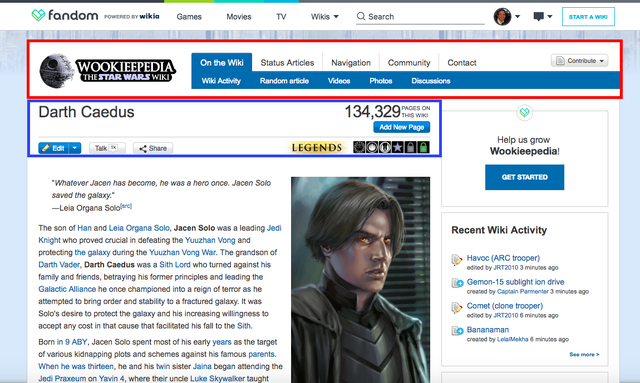Click the gray padlock protection icon
The width and height of the screenshot is (640, 383).
(411, 147)
